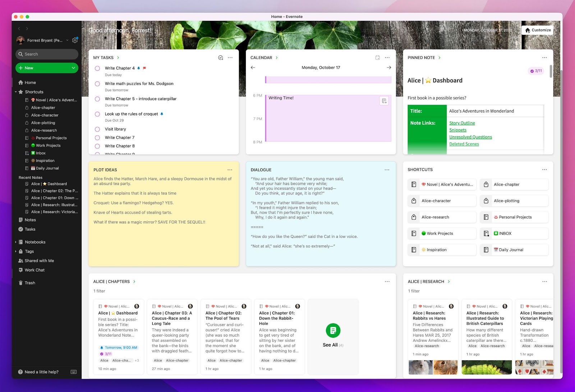Click Trash icon in sidebar
575x392 pixels.
tap(21, 283)
